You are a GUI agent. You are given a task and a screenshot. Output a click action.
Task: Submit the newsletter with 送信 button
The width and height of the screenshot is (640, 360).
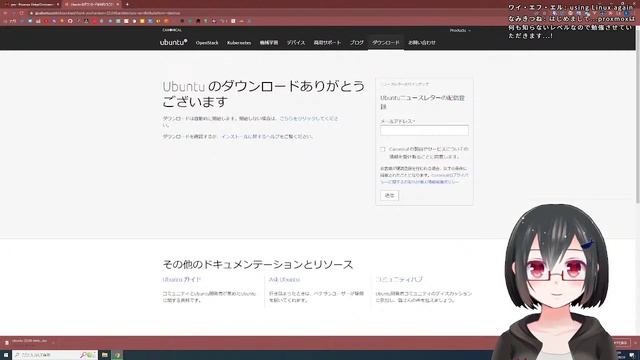pos(389,196)
